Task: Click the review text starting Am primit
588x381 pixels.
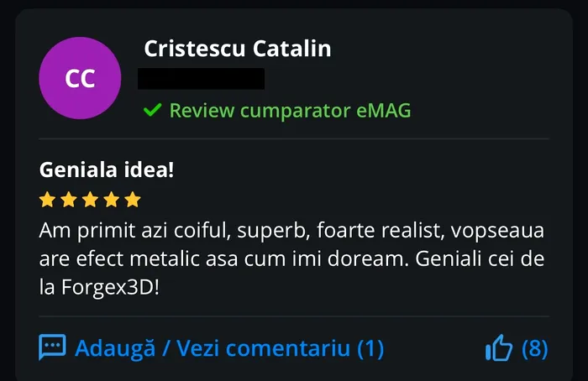Action: (x=291, y=258)
